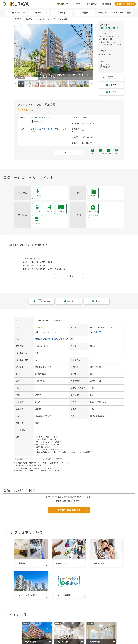The height and width of the screenshot is (644, 138).
Task: Click 駅まで平坦 feature icon
Action: pyautogui.click(x=37, y=193)
